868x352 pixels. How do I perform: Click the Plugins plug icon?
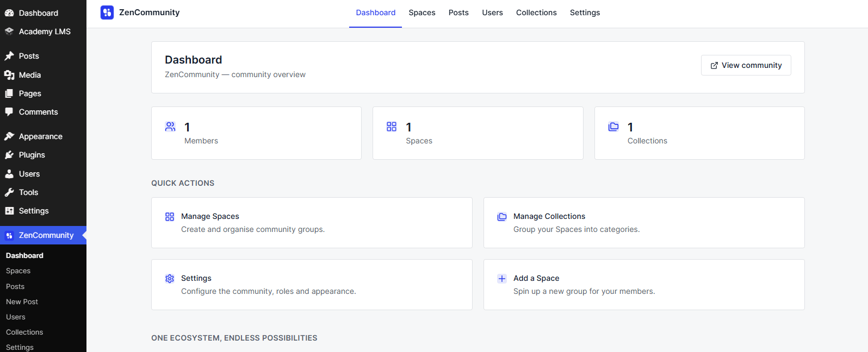click(x=9, y=155)
